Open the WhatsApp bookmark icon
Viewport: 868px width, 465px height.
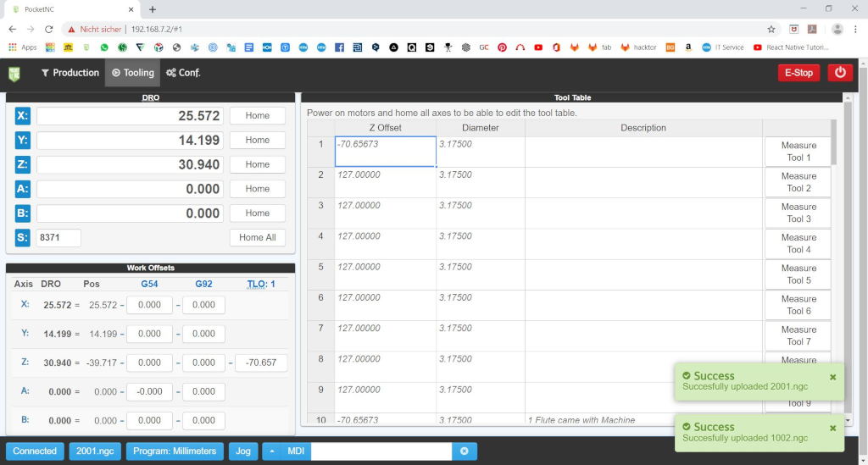click(104, 47)
